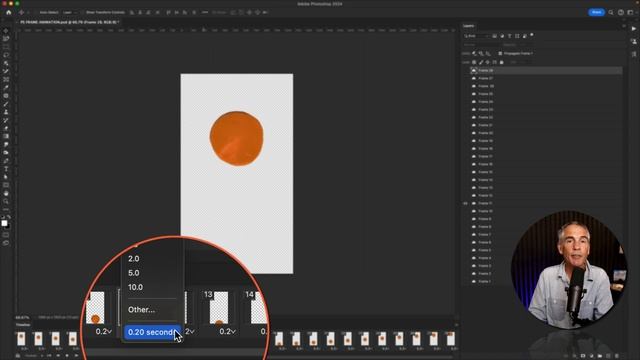
Task: Click the foreground color swatch
Action: coord(4,223)
